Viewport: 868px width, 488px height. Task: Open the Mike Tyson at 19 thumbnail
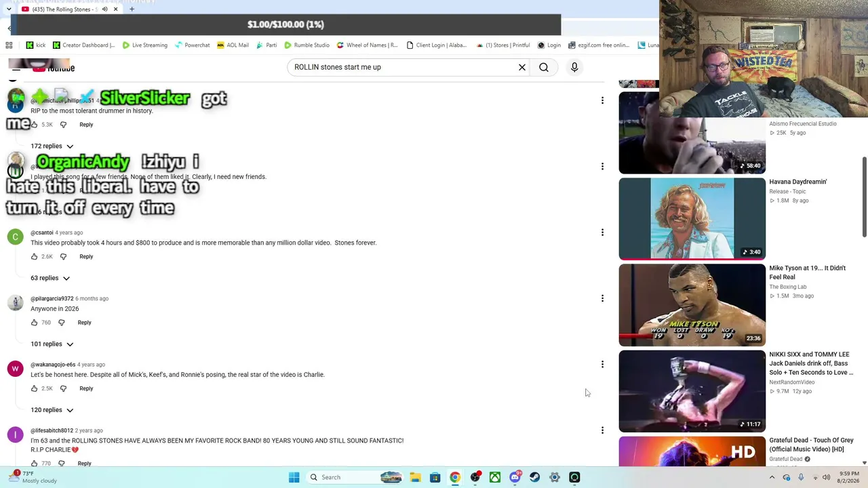692,305
